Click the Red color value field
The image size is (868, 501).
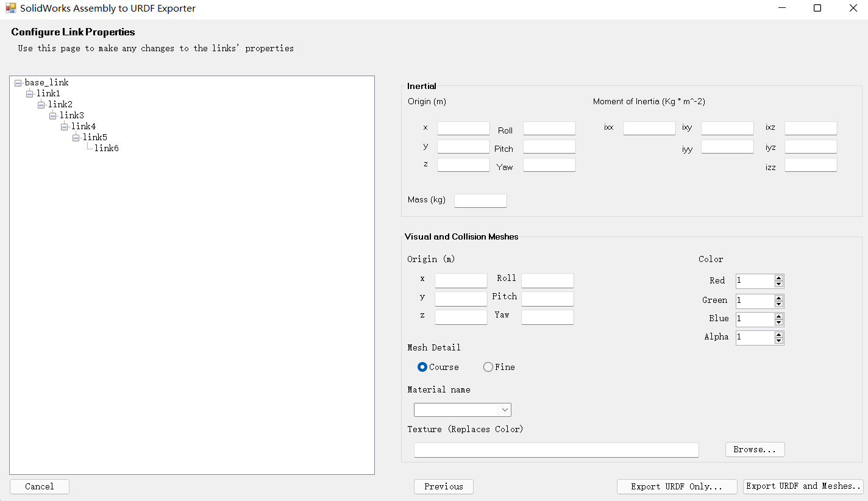[x=755, y=281]
